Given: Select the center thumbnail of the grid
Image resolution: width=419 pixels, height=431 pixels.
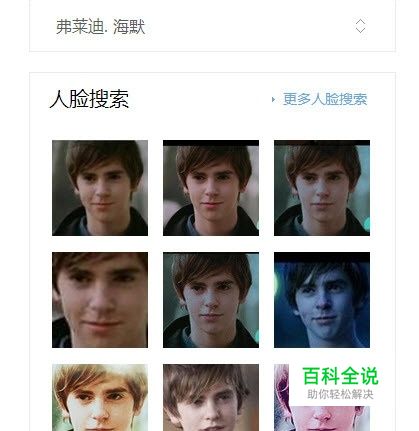Looking at the screenshot, I should click(211, 300).
